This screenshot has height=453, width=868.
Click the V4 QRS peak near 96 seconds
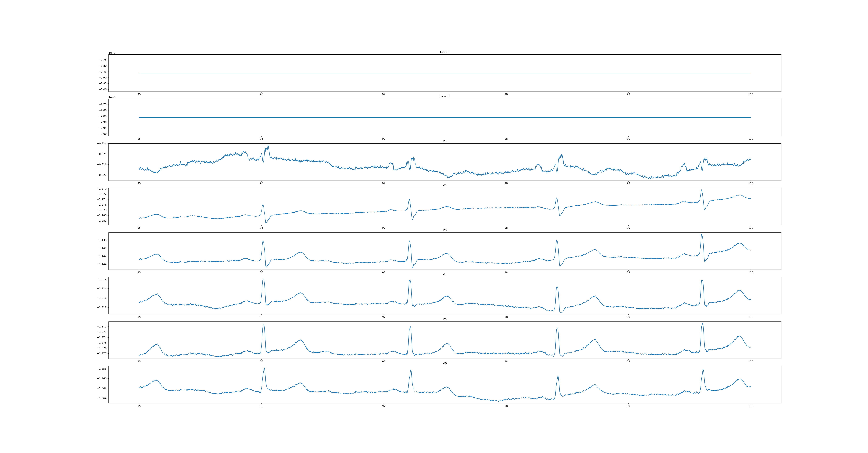tap(263, 279)
